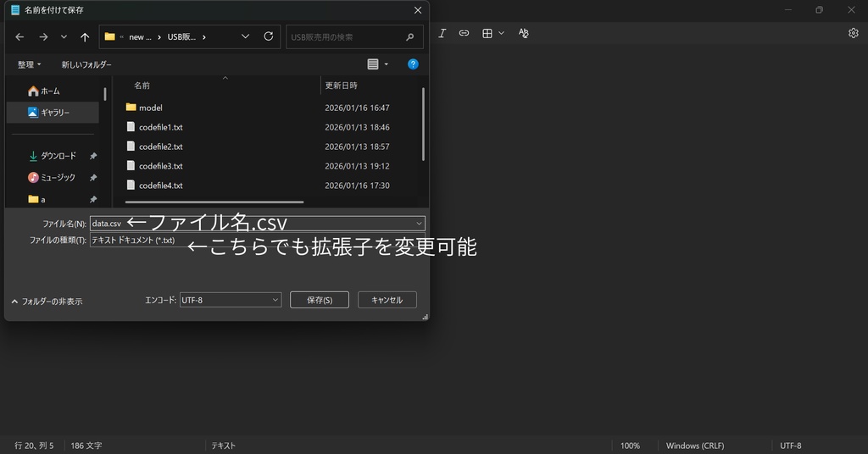Click the file list vertical scrollbar
Viewport: 868px width, 454px height.
click(x=424, y=124)
